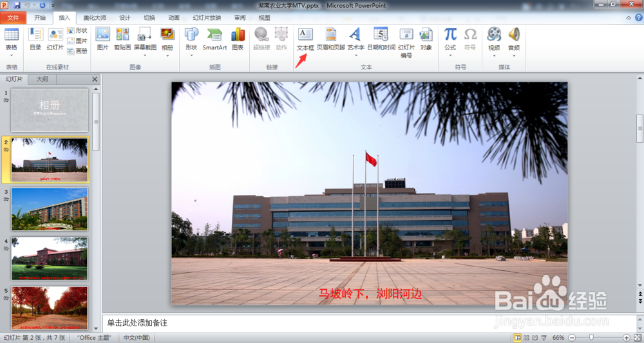Select slide 4 thumbnail with red building
The image size is (644, 343).
(50, 259)
